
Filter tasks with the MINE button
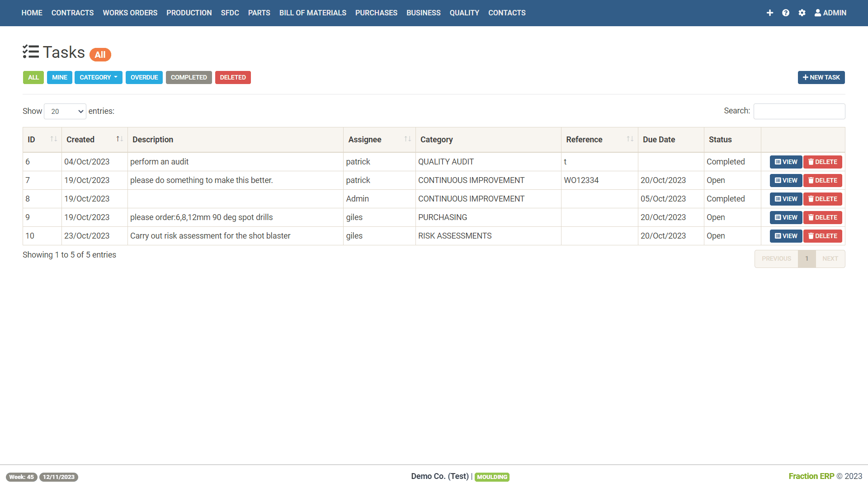(x=60, y=77)
